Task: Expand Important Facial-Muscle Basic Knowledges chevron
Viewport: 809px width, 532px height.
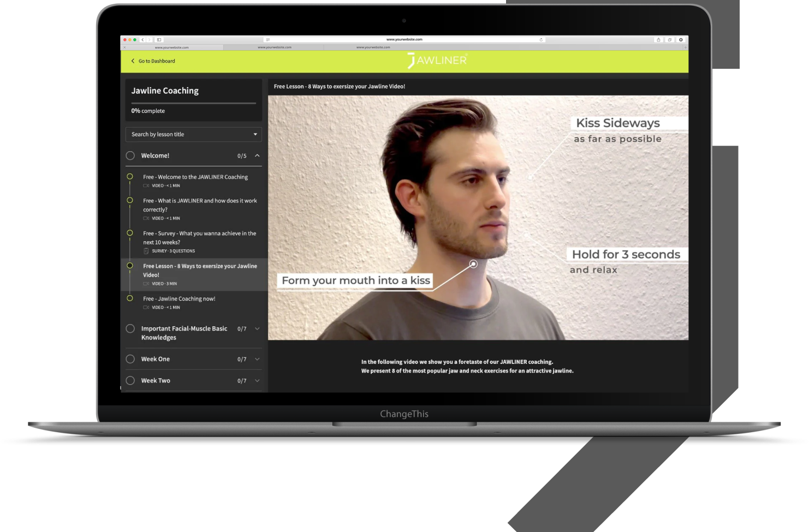Action: (257, 328)
